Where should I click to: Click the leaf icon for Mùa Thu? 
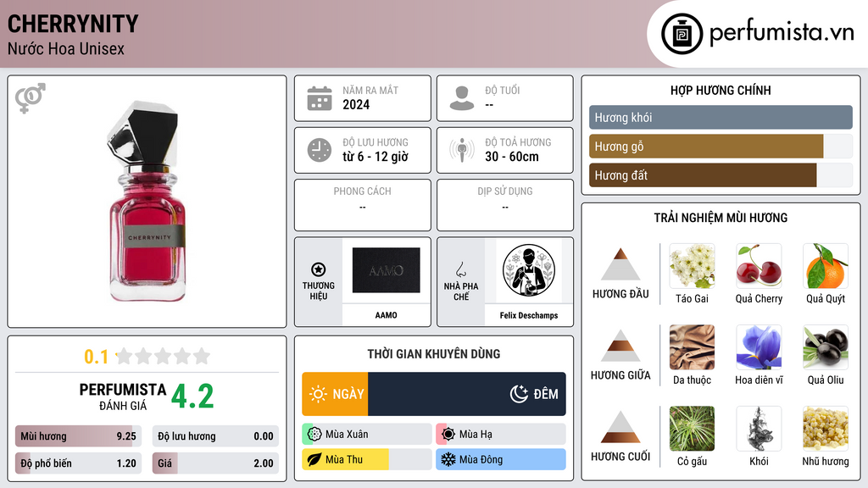point(314,459)
